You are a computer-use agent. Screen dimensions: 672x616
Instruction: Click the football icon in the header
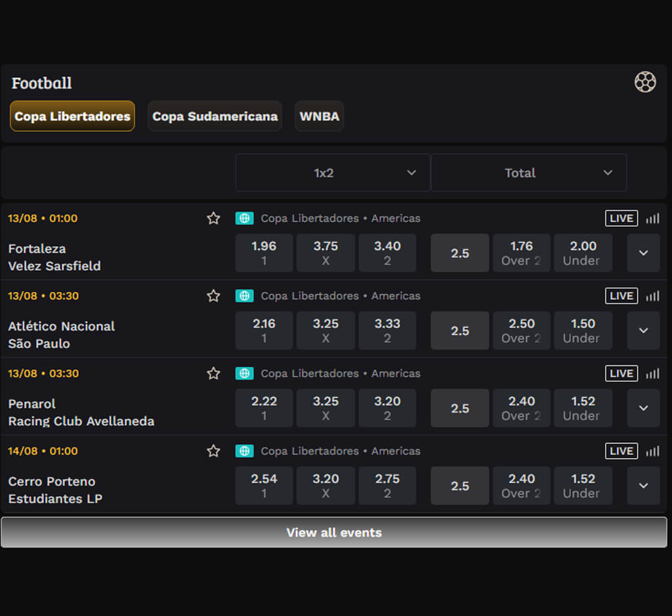[645, 82]
